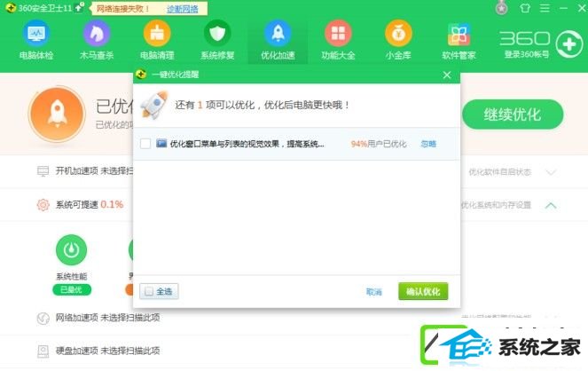Screen dimensions: 588x371
Task: Expand the 优化软件自启状态 chevron
Action: 551,172
